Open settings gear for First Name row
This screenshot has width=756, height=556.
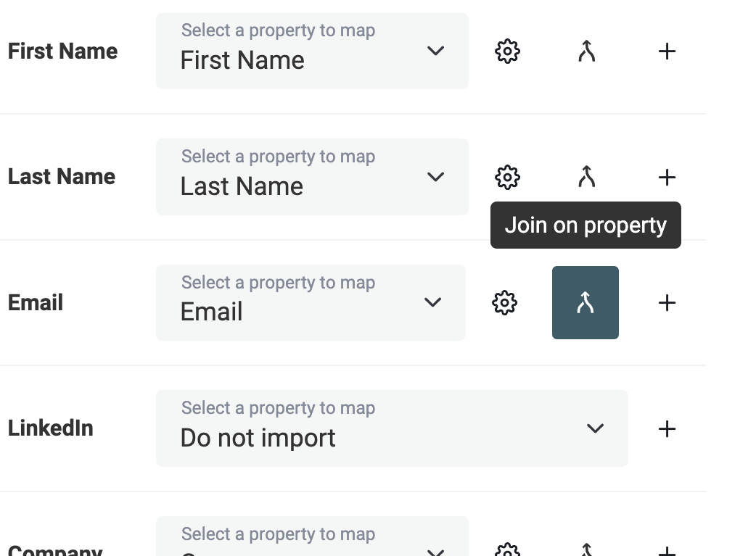(507, 51)
